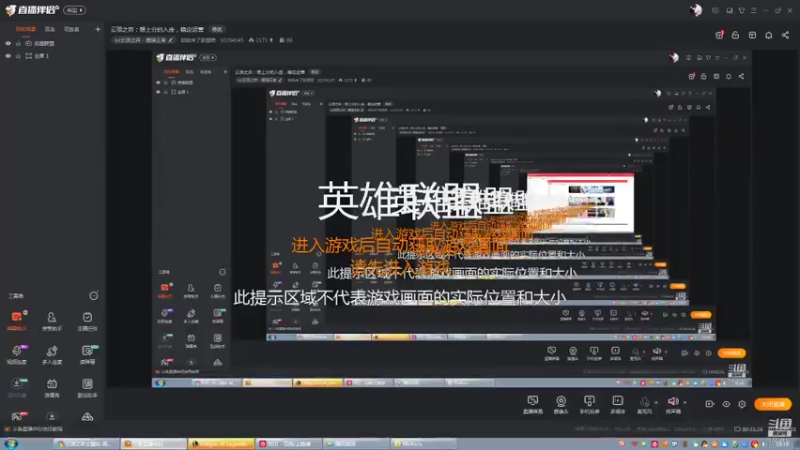The height and width of the screenshot is (450, 800).
Task: Open the 弹幕姬 TV-shaped tool
Action: (52, 387)
